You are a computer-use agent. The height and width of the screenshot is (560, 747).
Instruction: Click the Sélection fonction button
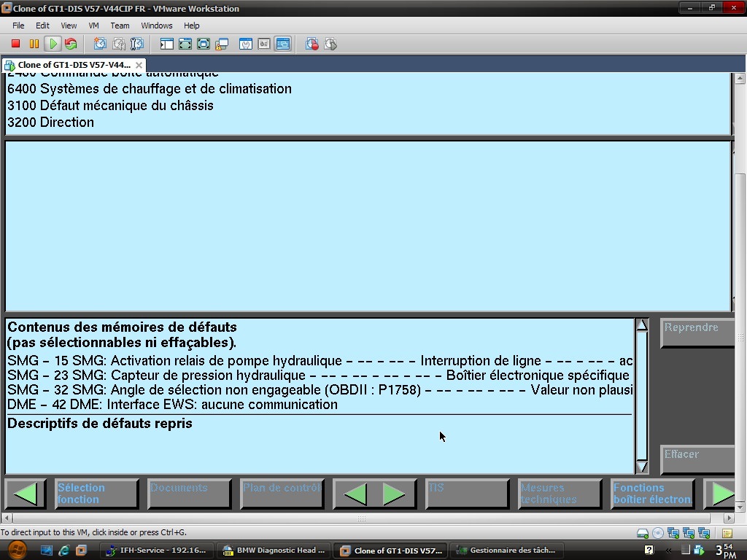(97, 494)
